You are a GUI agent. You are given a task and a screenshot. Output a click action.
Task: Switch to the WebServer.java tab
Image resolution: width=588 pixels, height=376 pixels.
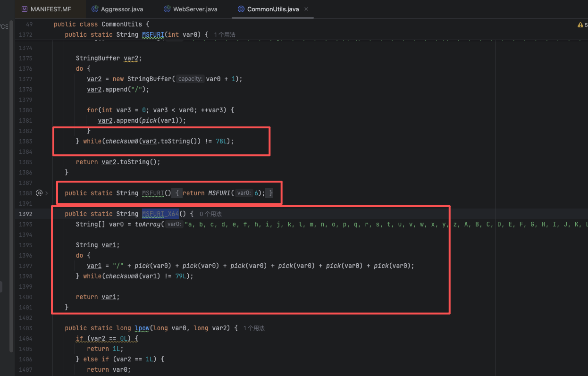tap(195, 9)
